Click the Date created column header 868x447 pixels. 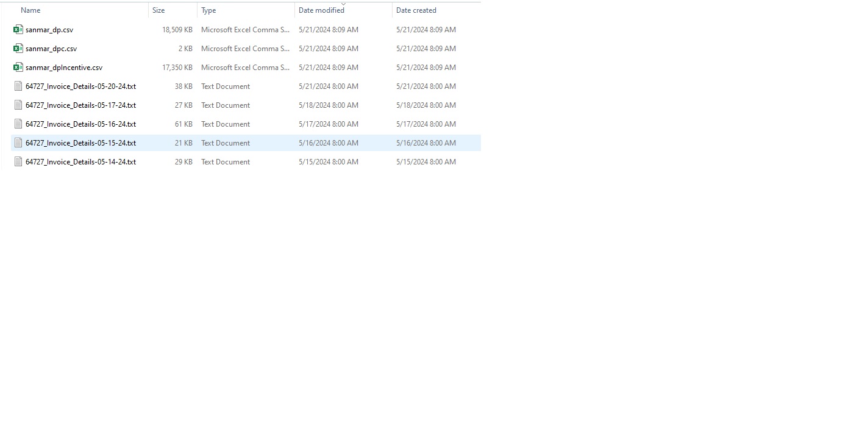(x=416, y=10)
